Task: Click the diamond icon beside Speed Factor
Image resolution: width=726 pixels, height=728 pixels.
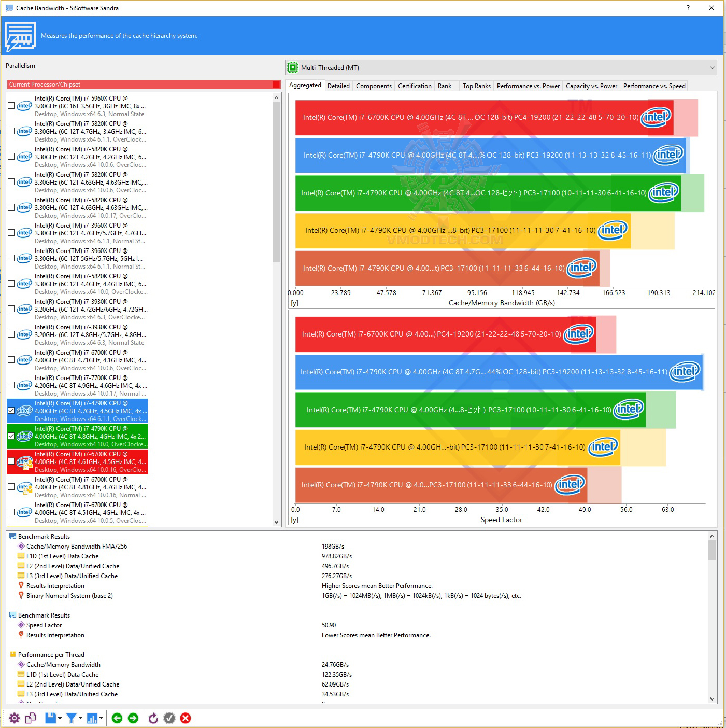Action: (21, 625)
